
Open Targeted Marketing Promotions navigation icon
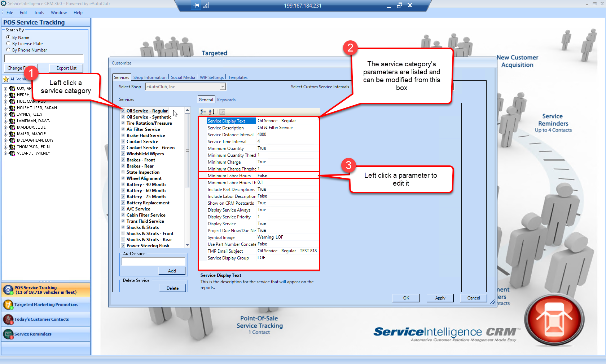click(8, 305)
